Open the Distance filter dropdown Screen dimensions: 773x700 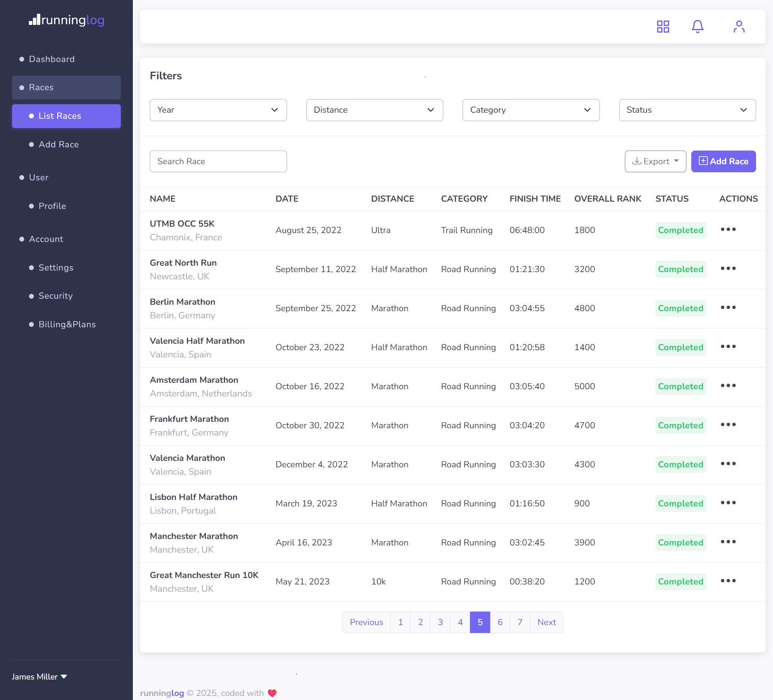[374, 110]
